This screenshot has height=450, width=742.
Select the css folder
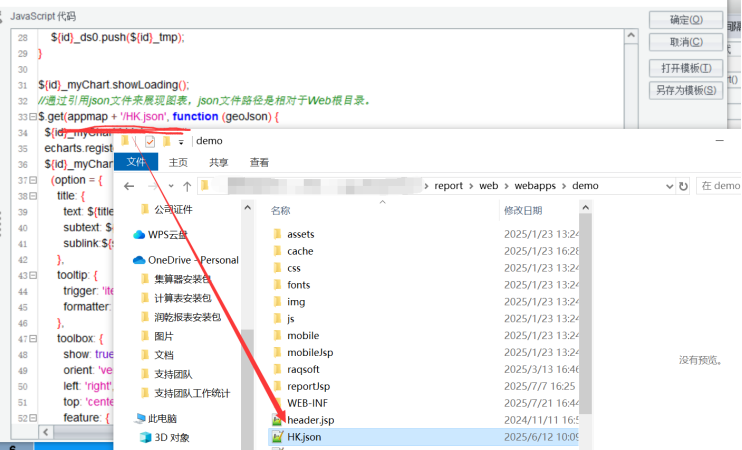click(293, 268)
